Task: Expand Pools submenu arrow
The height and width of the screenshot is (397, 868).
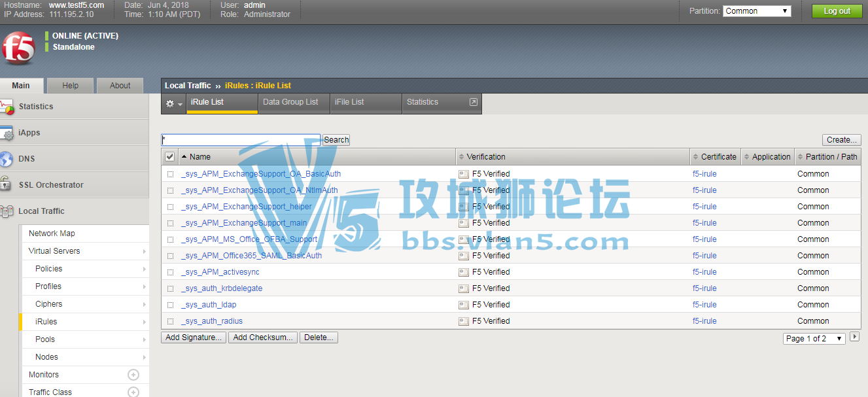Action: (x=144, y=339)
